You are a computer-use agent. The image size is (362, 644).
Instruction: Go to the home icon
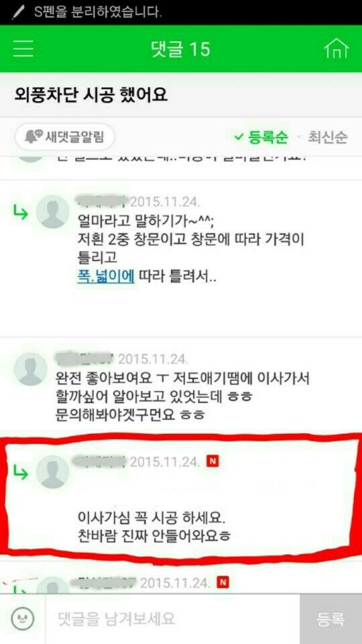(336, 49)
